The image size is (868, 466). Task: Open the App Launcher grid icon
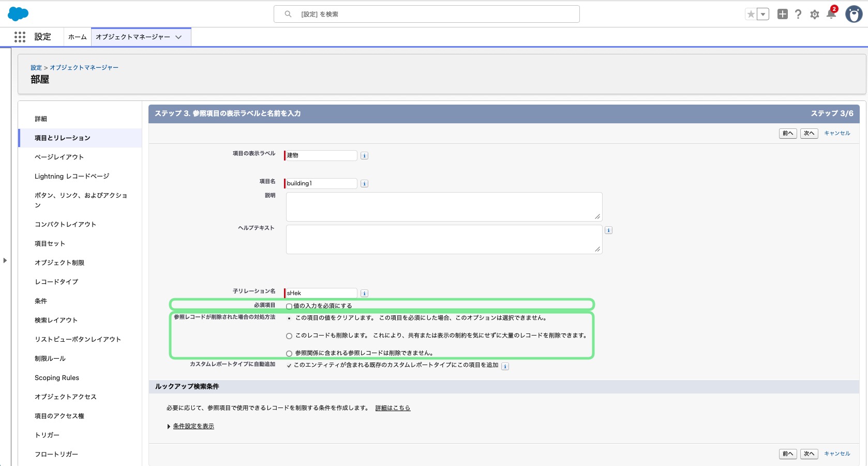[x=20, y=37]
